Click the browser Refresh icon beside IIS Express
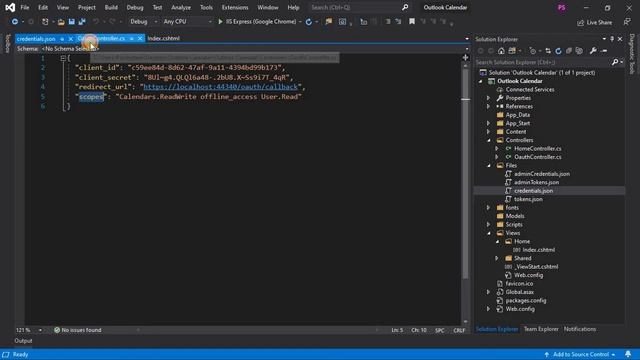Viewport: 640px width, 360px height. pyautogui.click(x=309, y=22)
